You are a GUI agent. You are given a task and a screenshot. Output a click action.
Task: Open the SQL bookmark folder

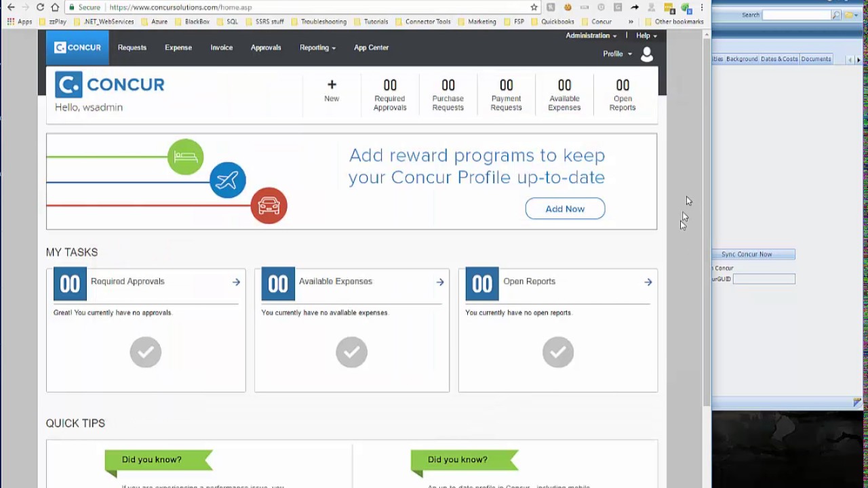pos(227,22)
